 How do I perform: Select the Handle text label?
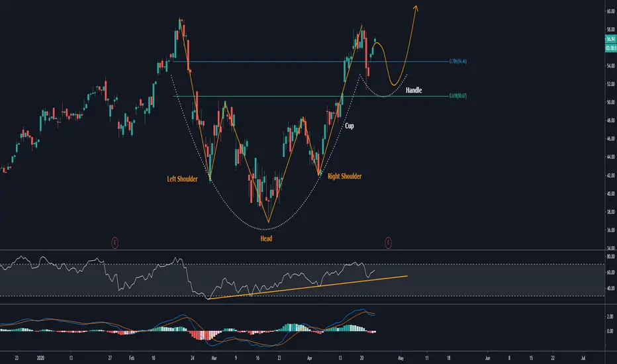point(414,91)
